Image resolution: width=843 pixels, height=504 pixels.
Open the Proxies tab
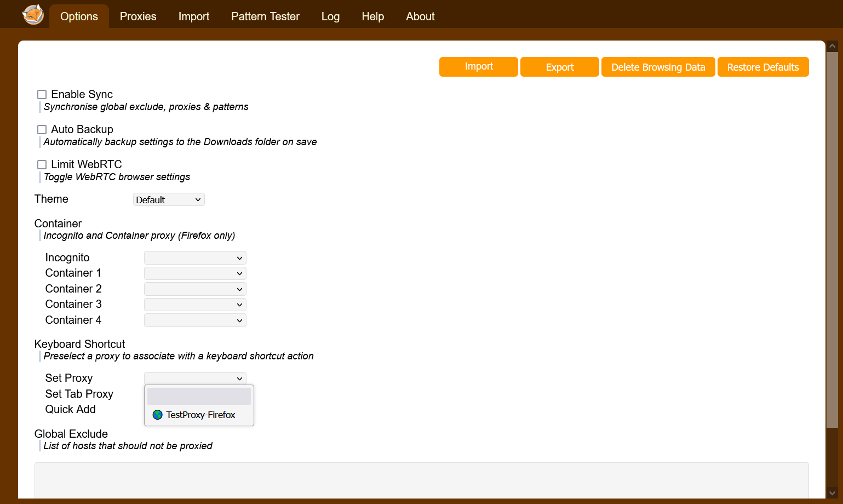coord(138,16)
